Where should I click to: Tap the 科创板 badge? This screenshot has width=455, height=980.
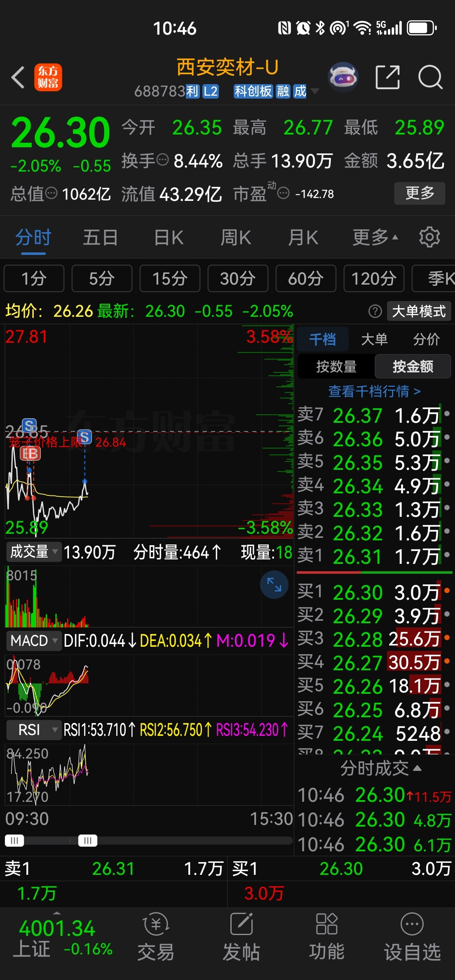click(x=253, y=91)
